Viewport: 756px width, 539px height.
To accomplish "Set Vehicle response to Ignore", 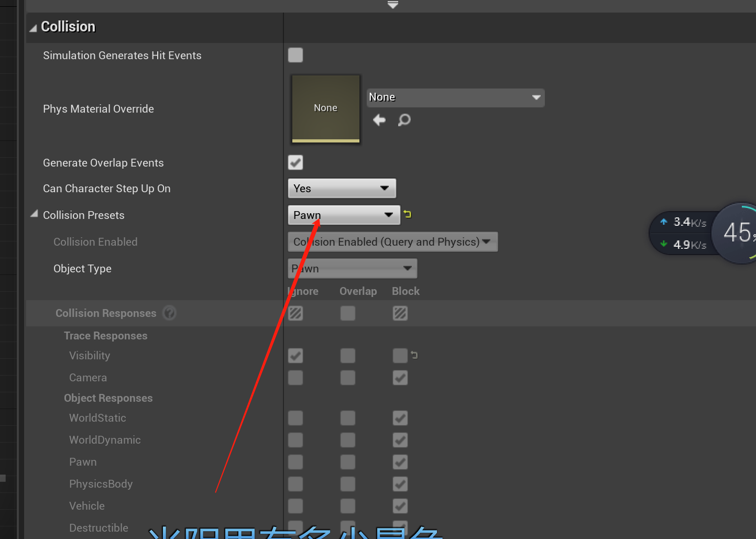I will coord(295,506).
